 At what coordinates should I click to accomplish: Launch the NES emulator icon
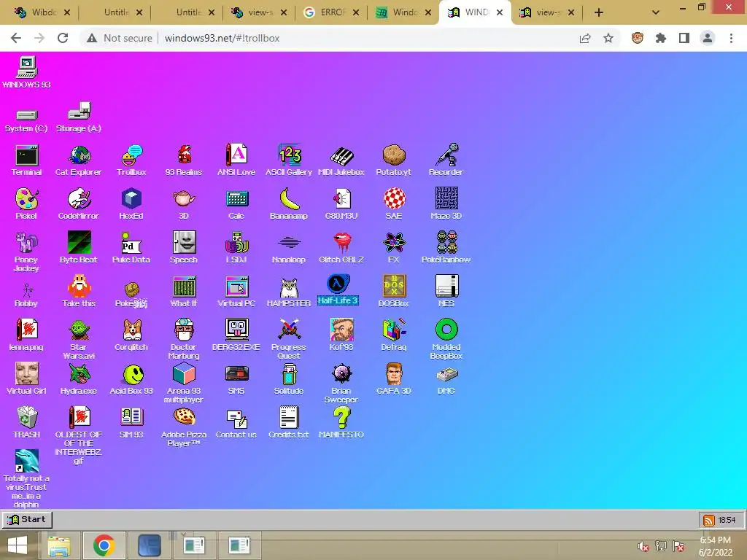[446, 291]
